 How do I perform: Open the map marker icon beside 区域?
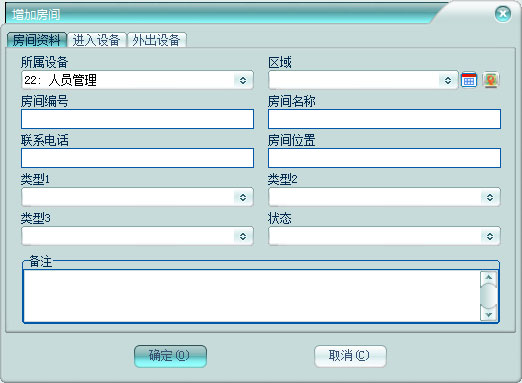click(x=491, y=80)
